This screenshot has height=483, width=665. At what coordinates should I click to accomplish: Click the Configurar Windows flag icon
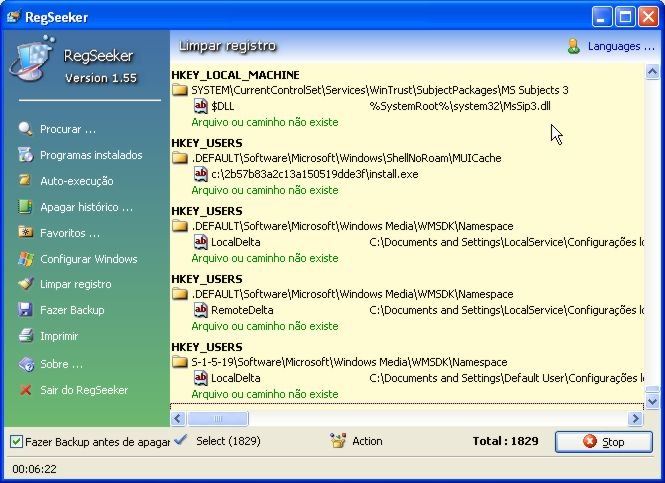click(25, 259)
